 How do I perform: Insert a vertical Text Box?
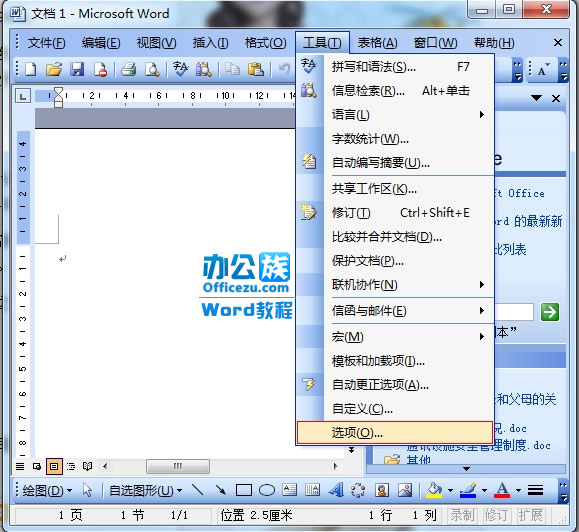pyautogui.click(x=312, y=490)
